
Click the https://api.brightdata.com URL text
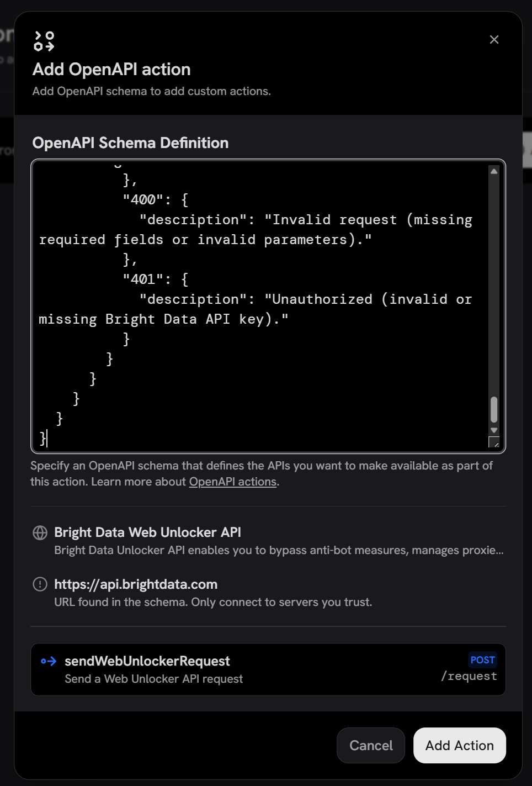pyautogui.click(x=136, y=584)
